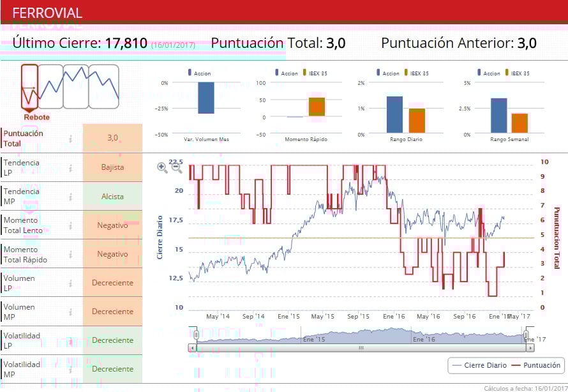Click the blue Accion Rango Diario bar

[394, 114]
